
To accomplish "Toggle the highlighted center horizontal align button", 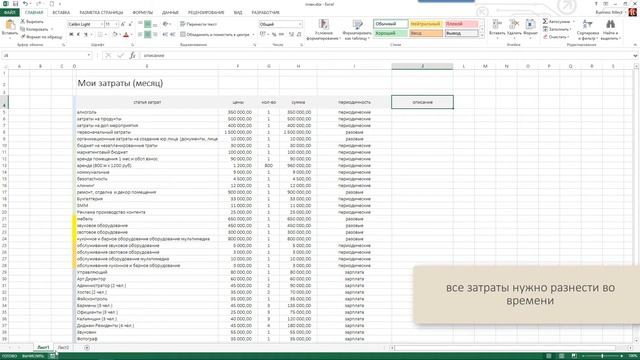I will pyautogui.click(x=147, y=35).
